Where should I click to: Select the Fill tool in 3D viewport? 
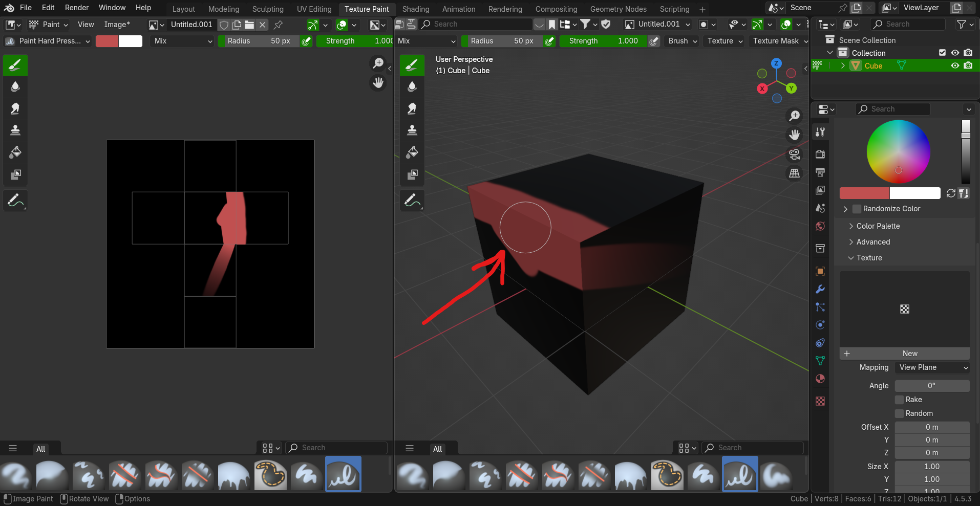(412, 152)
